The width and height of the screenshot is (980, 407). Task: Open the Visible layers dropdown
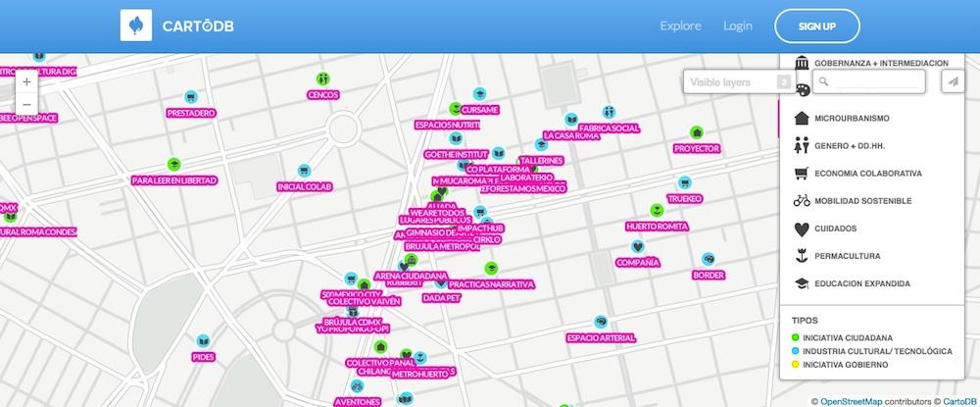tap(739, 82)
